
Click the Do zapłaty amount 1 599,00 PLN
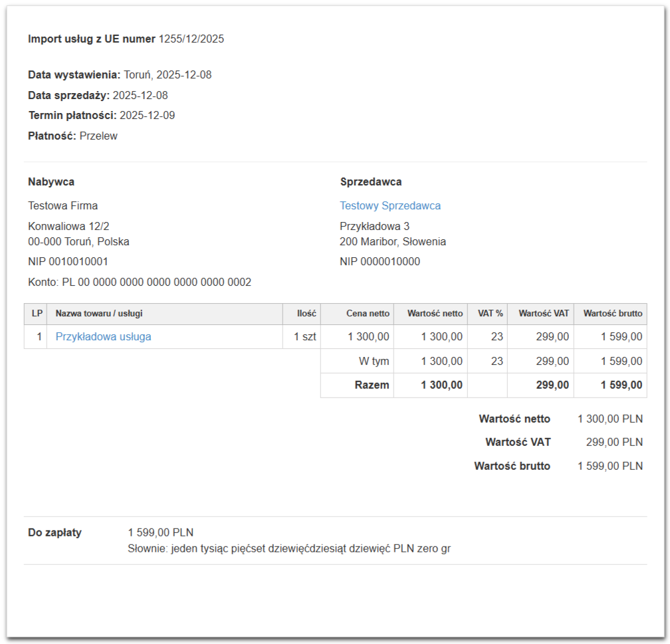coord(160,533)
